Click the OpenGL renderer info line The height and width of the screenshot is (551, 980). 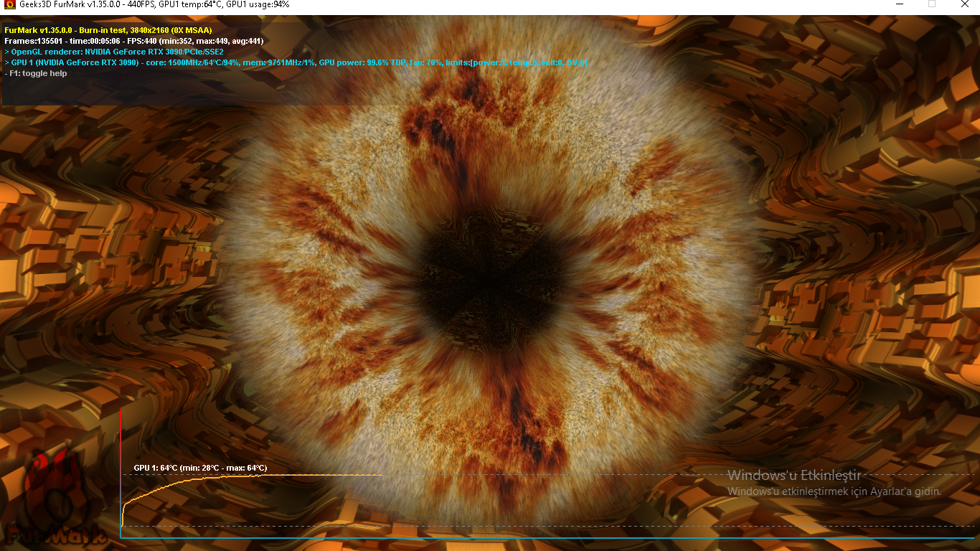(x=115, y=52)
